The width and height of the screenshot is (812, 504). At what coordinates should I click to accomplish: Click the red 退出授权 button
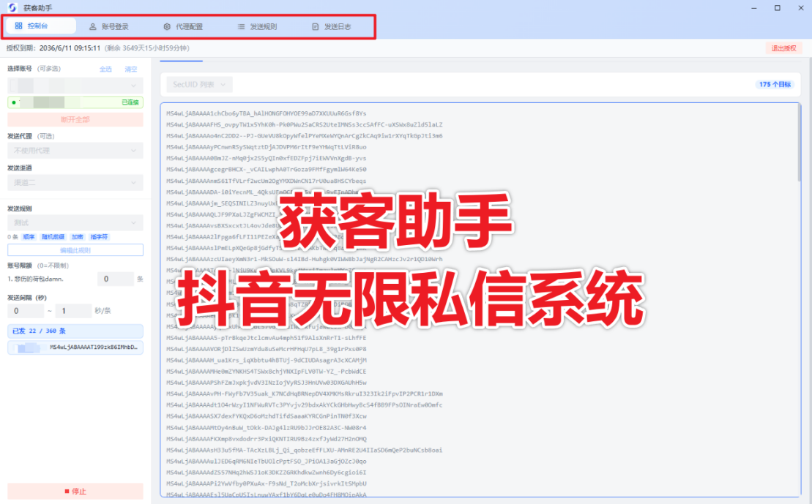coord(783,48)
